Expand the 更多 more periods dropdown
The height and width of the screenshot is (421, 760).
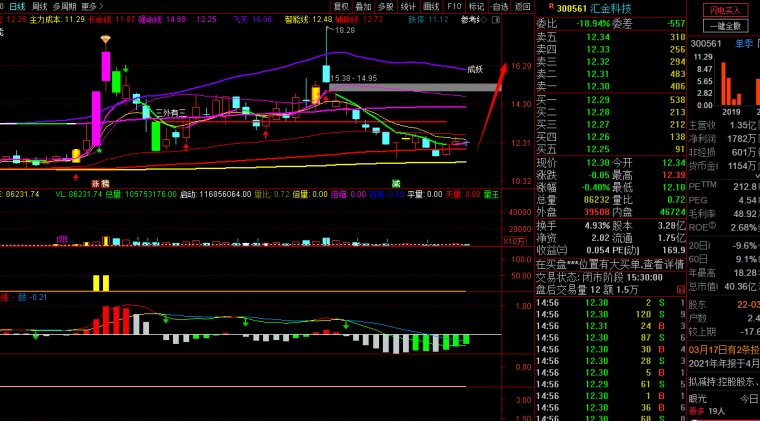[92, 6]
